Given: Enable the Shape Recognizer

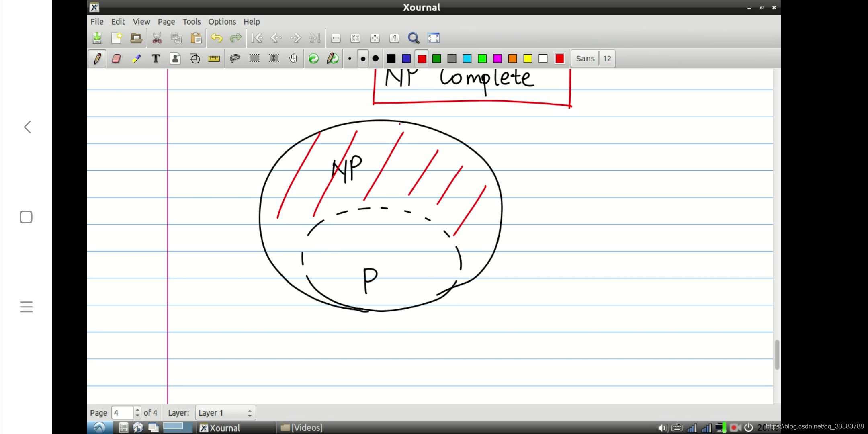Looking at the screenshot, I should click(194, 59).
